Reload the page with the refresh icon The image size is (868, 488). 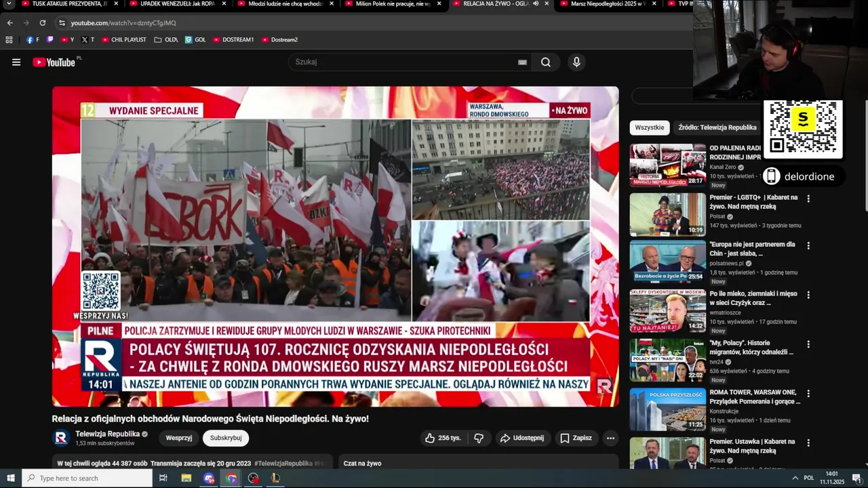pyautogui.click(x=42, y=23)
